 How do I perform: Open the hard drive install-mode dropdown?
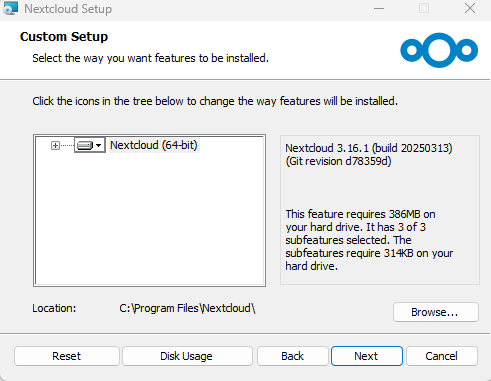[90, 145]
